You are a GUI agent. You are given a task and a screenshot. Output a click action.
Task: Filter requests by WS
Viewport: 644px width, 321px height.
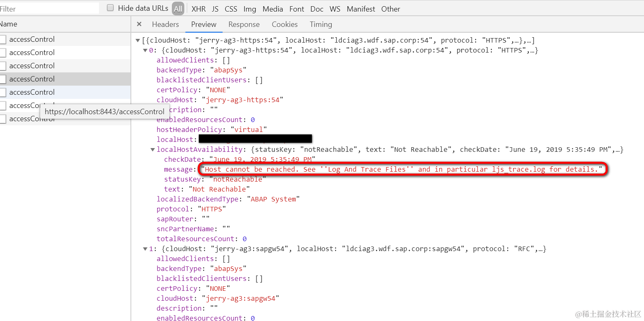tap(335, 9)
